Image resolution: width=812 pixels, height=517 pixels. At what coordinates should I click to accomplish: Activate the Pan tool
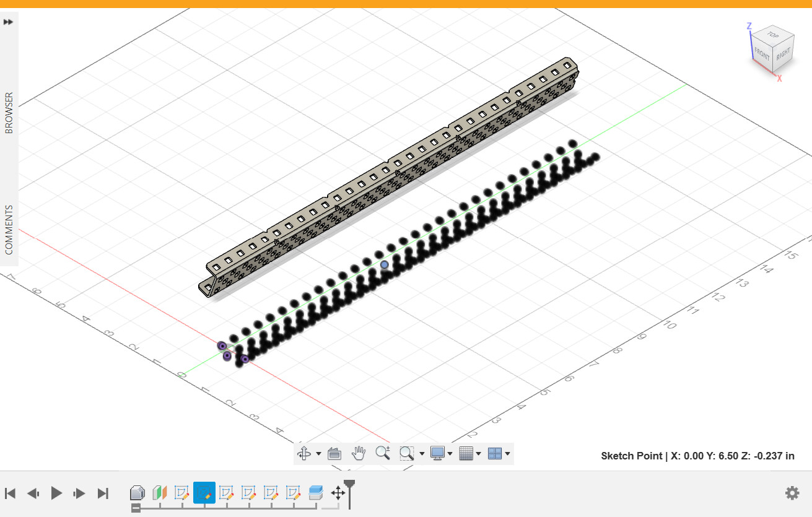[359, 453]
